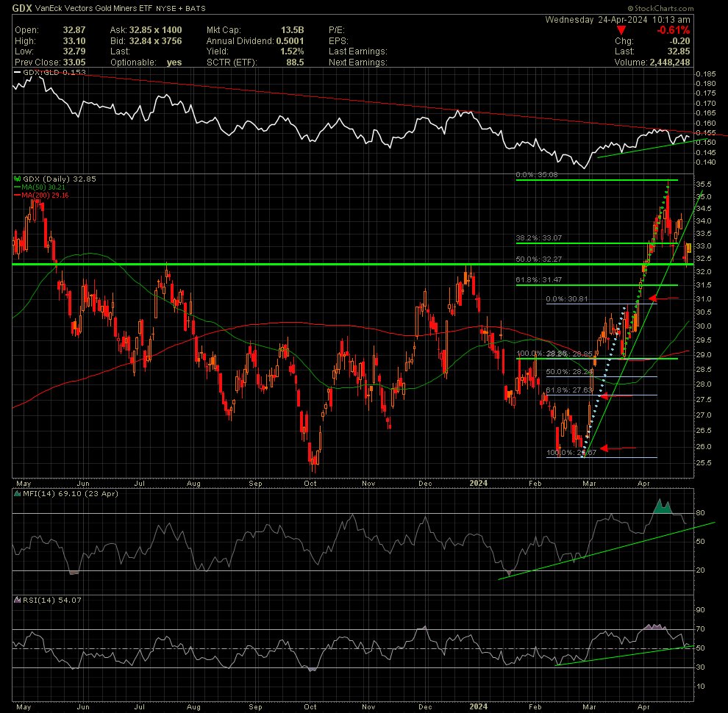Click the 70 level on RSI axis
Screen dimensions: 728x713
(x=701, y=629)
